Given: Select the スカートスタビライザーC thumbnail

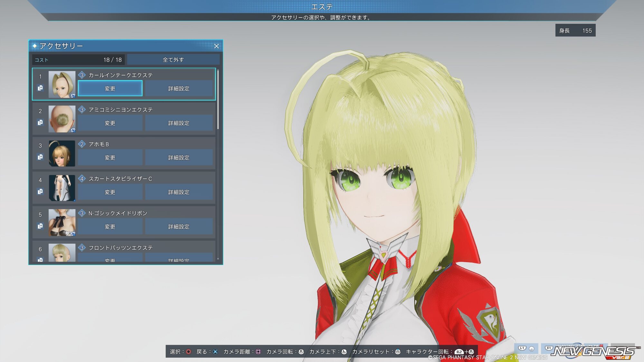Looking at the screenshot, I should 62,188.
